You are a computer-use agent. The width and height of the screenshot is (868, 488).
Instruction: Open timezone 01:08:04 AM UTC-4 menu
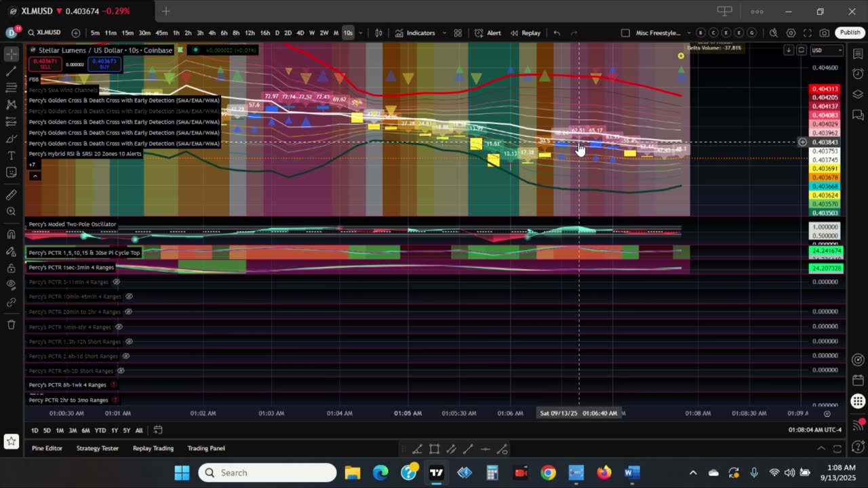(814, 430)
